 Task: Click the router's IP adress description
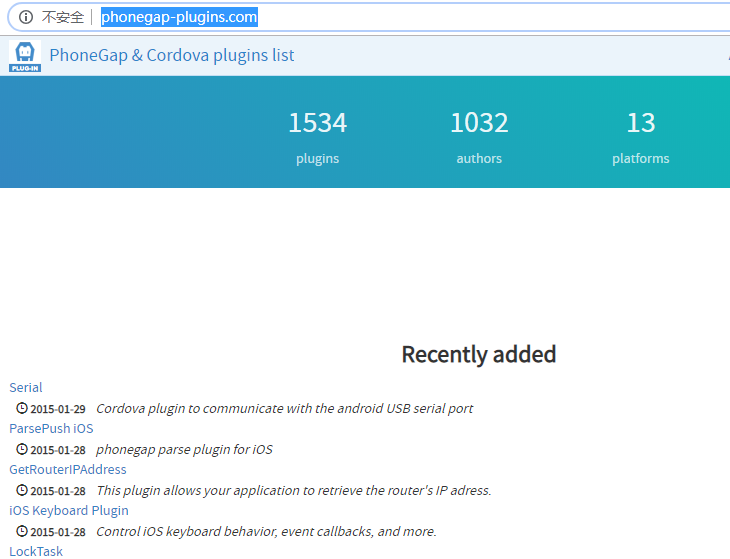point(294,491)
